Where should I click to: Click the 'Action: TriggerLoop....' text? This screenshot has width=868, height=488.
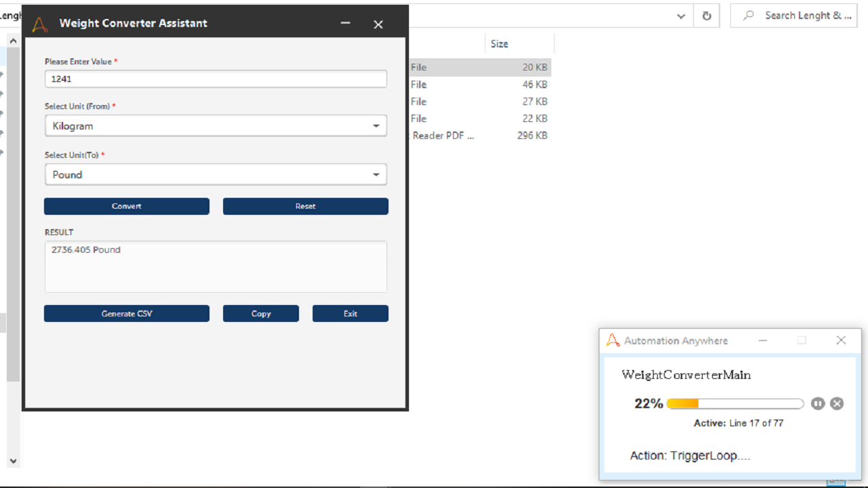690,455
